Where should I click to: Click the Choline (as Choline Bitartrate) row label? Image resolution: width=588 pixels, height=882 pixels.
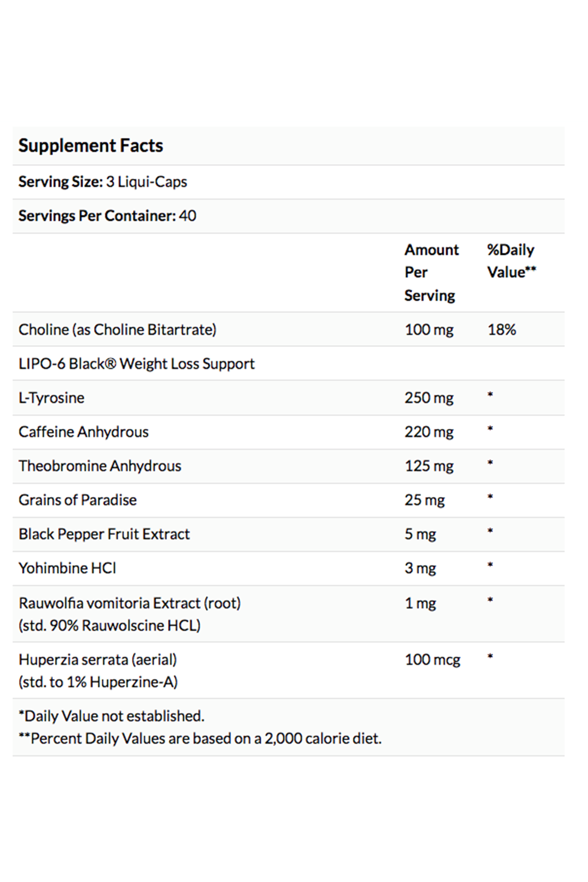[118, 329]
